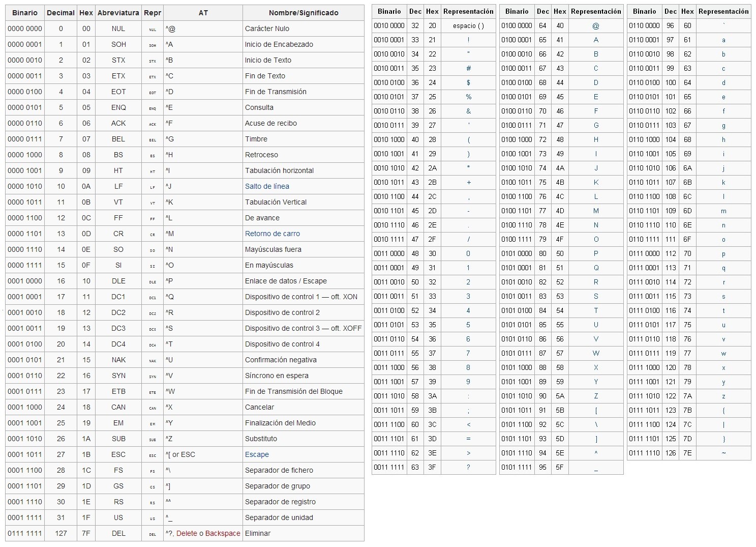756x547 pixels.
Task: Click the small ACK glyph in Repr column
Action: point(153,124)
